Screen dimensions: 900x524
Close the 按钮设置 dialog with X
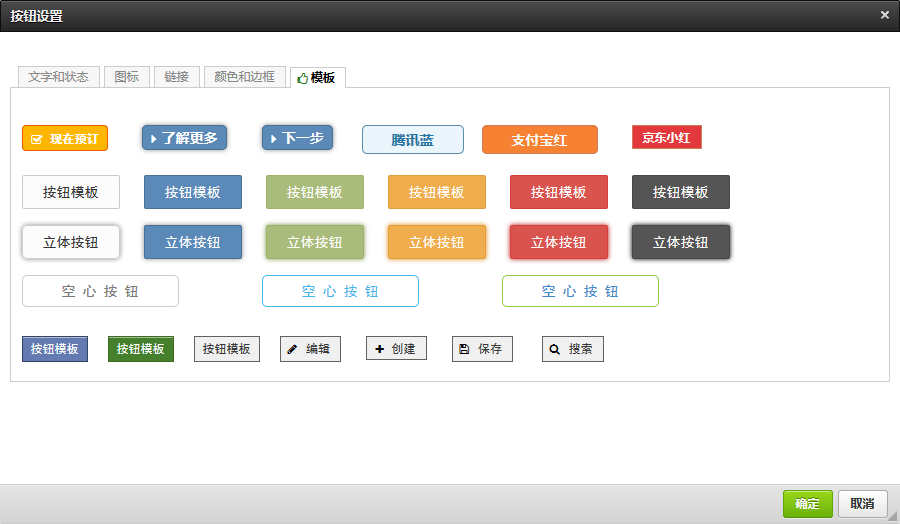884,15
